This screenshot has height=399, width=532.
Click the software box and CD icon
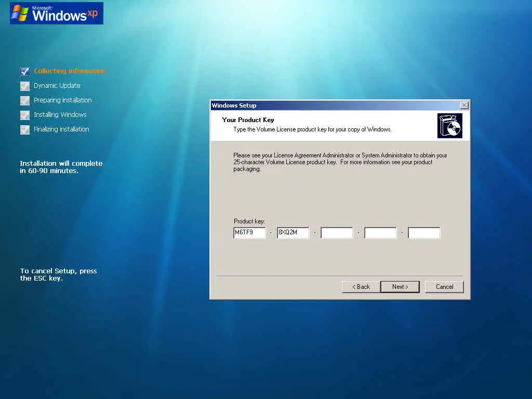coord(450,126)
